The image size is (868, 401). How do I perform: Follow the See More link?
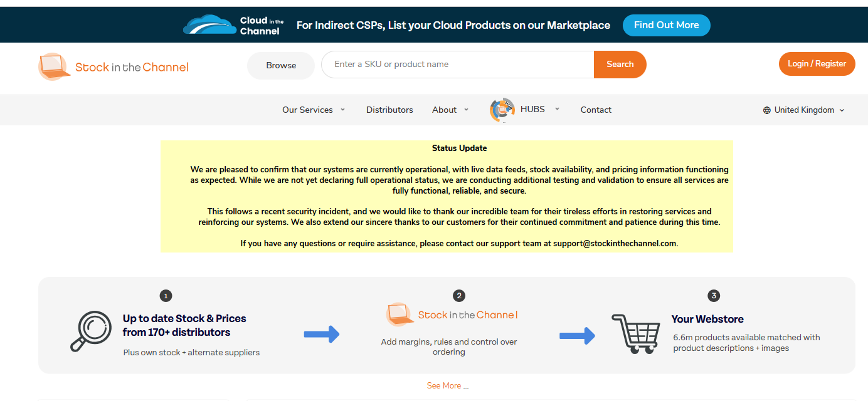click(x=447, y=385)
